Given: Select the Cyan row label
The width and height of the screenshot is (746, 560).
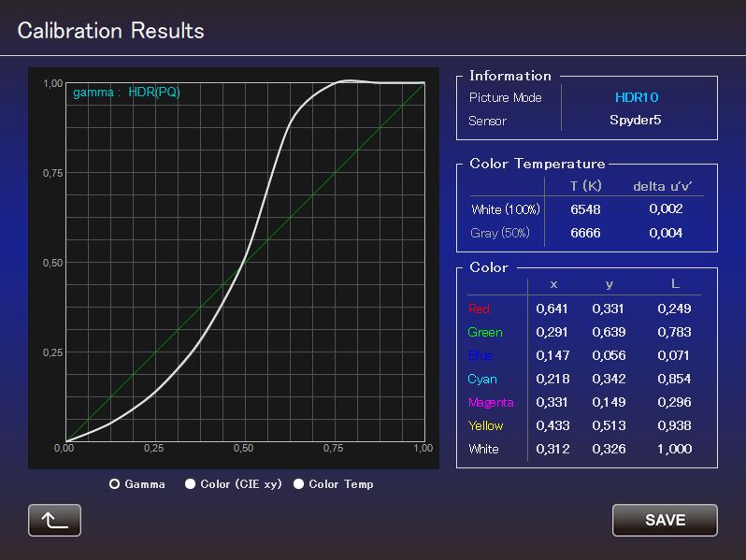Looking at the screenshot, I should [482, 379].
